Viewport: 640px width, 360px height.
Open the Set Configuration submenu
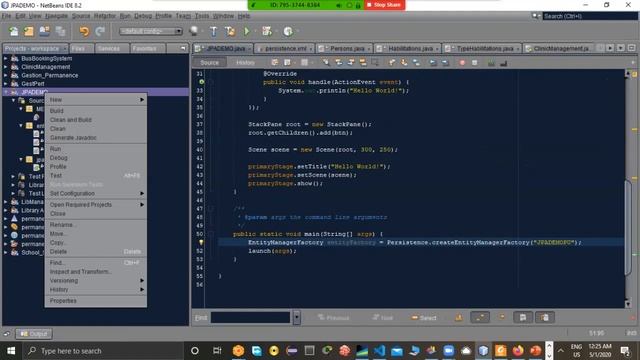point(96,193)
